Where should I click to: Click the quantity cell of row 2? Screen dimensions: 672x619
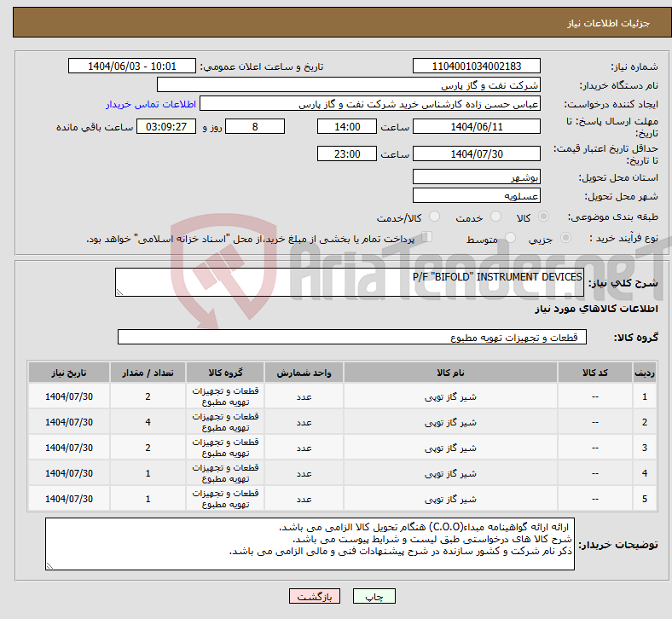coord(148,422)
